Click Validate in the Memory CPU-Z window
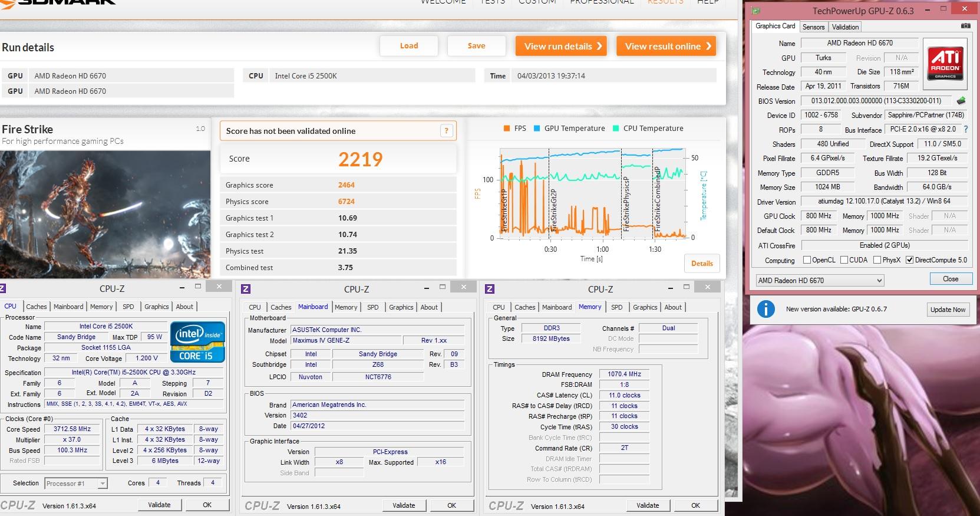980x516 pixels. 648,505
